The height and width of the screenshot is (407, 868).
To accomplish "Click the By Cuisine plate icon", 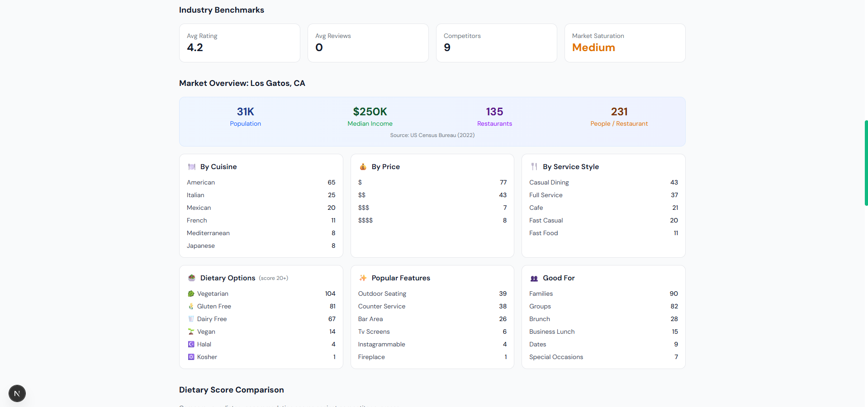I will click(x=191, y=167).
